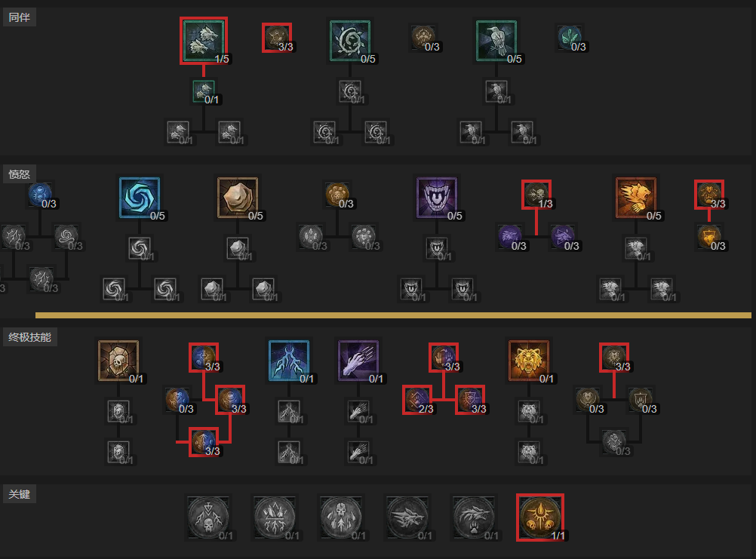Click the 同伴 section label
Screen dimensions: 756x559
pos(20,17)
